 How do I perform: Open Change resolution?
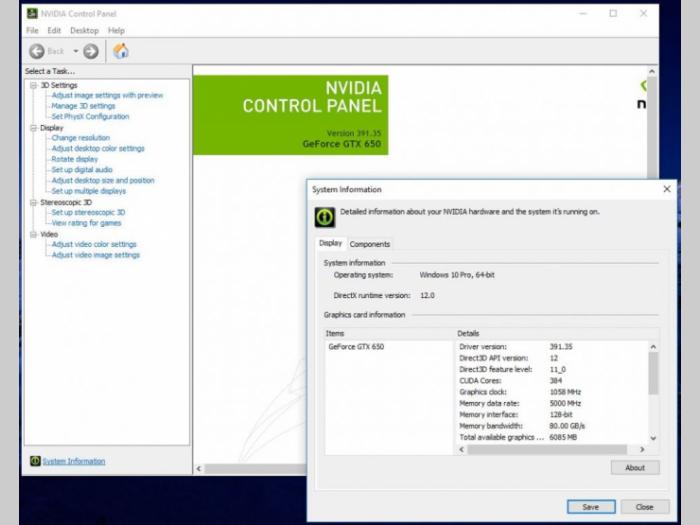tap(80, 138)
